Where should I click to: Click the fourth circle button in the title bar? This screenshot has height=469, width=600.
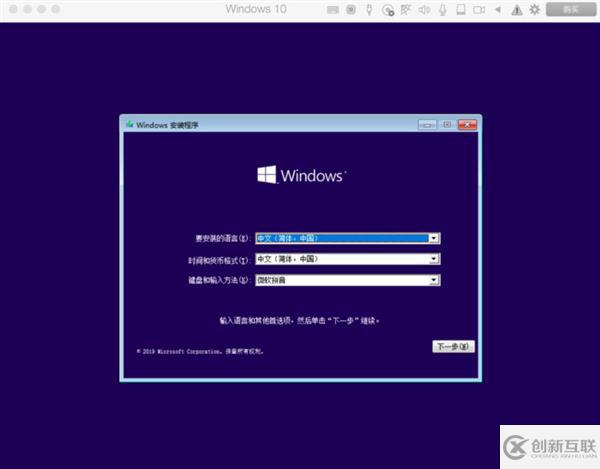point(56,9)
